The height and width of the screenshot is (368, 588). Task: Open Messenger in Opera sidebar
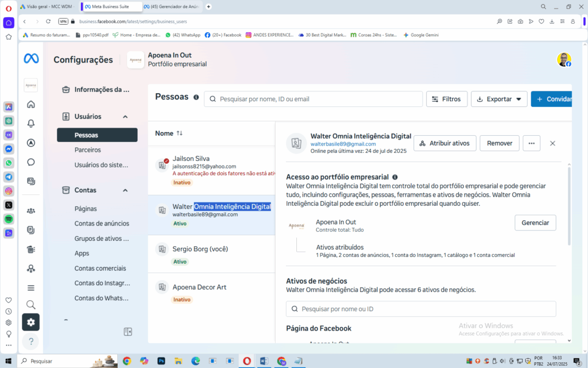coord(9,149)
